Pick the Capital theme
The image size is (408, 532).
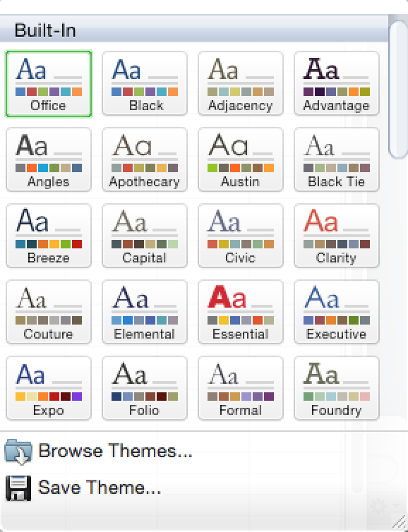click(145, 236)
